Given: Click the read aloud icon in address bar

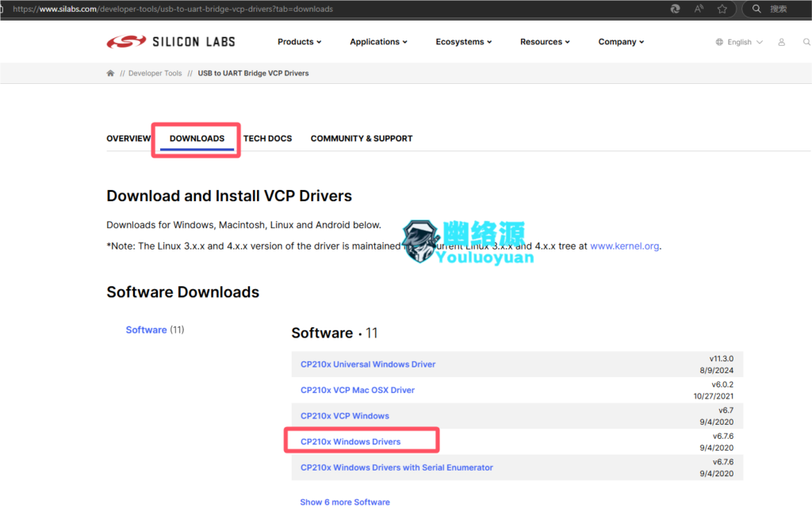Looking at the screenshot, I should [x=699, y=9].
